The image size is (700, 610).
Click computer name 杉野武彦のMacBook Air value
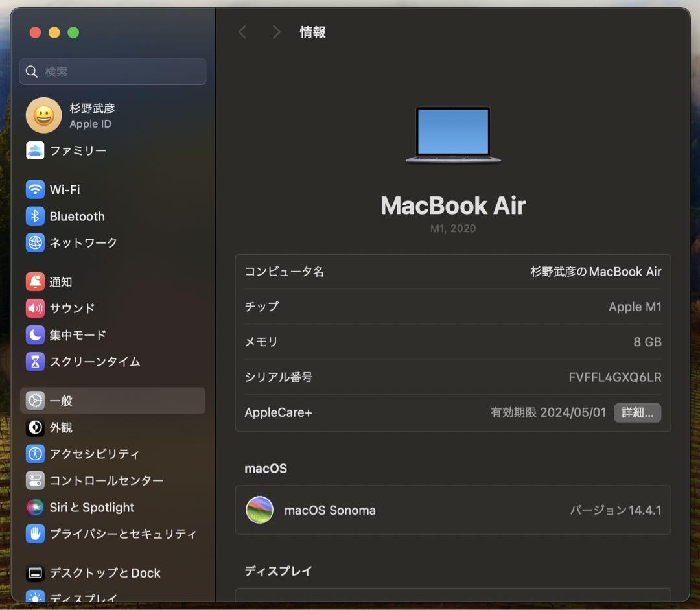point(596,272)
